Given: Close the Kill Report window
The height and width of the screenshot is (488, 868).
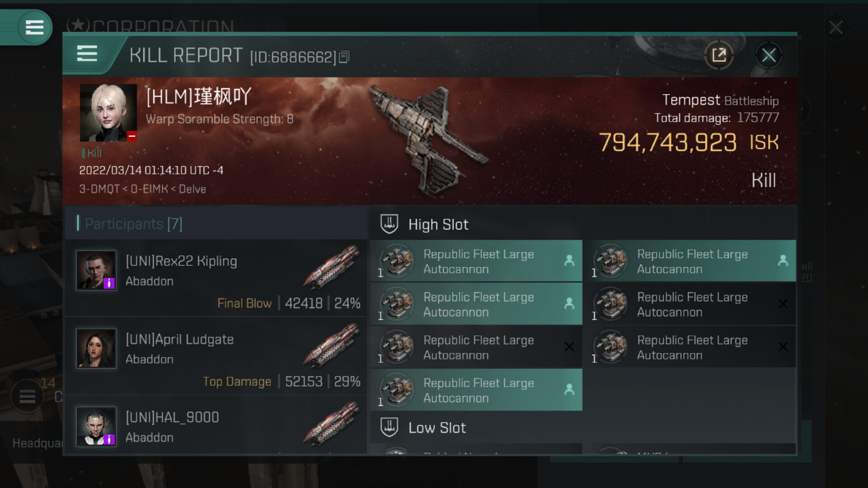Looking at the screenshot, I should pos(769,55).
